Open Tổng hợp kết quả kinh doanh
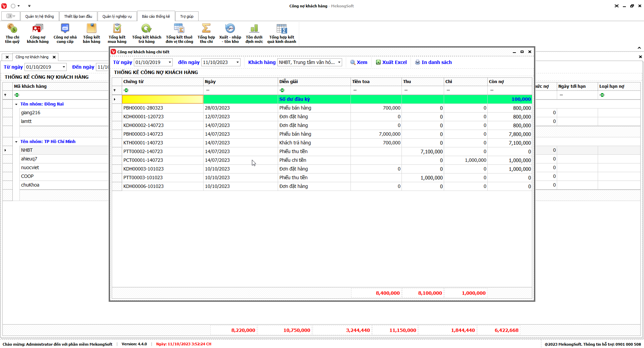Screen dimensions: 644x348 [282, 33]
